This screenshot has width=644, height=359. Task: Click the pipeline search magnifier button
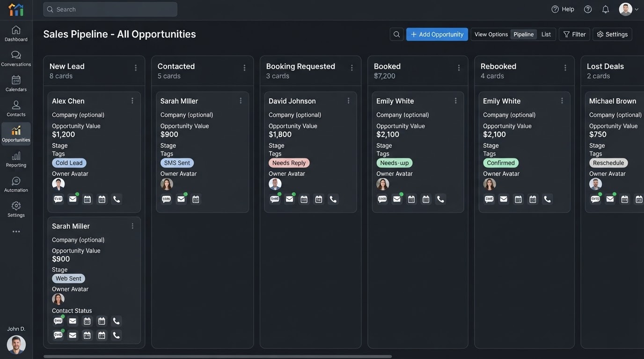(x=396, y=34)
